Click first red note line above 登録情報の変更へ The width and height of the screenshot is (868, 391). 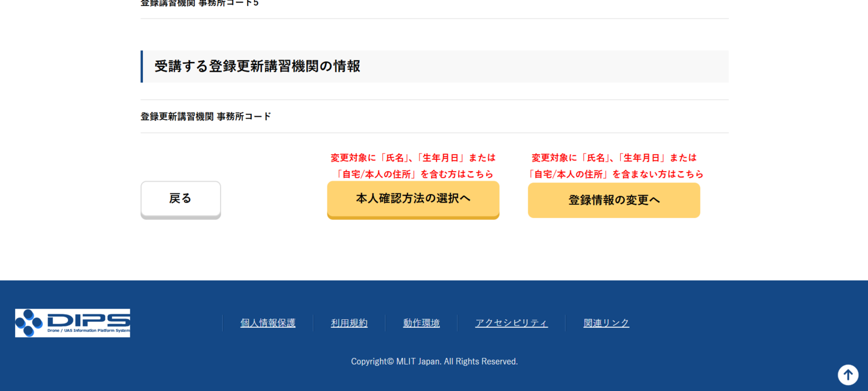[x=614, y=158]
